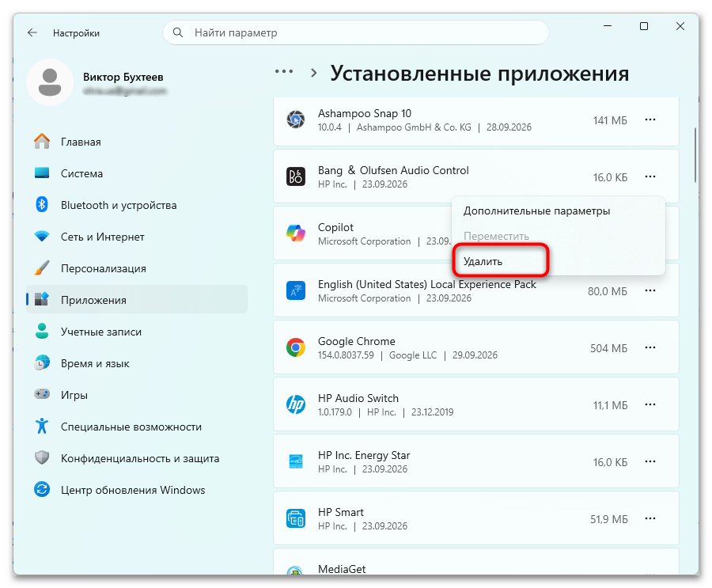Click the Учетные записи person icon
Viewport: 712px width, 588px height.
(x=42, y=331)
